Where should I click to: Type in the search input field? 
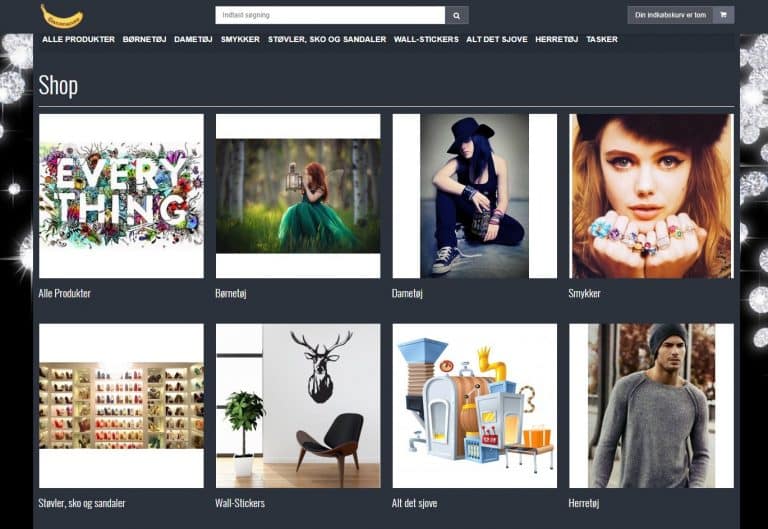tap(330, 15)
